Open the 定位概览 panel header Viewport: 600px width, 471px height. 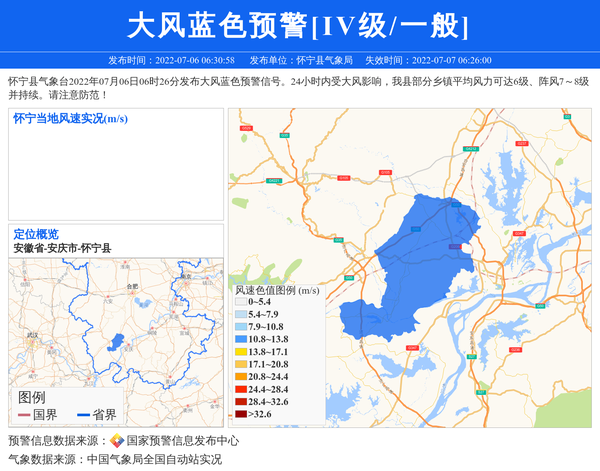pyautogui.click(x=36, y=234)
